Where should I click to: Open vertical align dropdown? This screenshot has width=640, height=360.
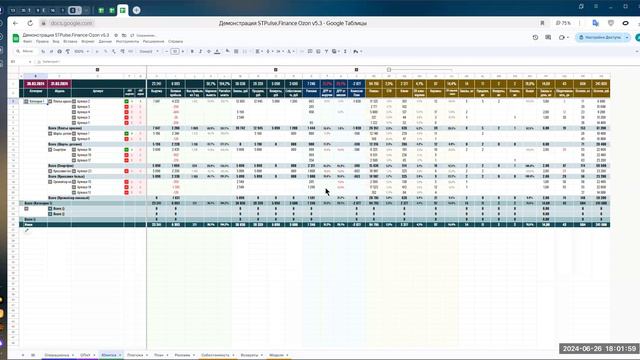click(269, 51)
